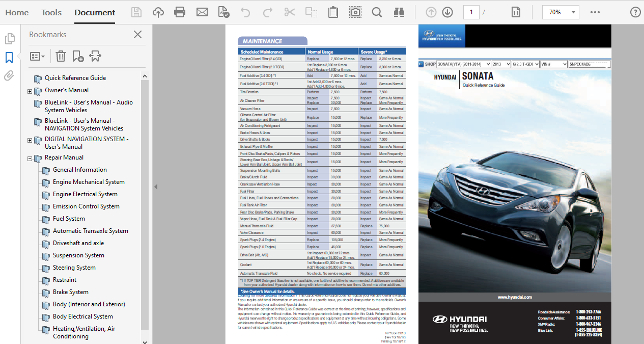The image size is (644, 344).
Task: Open Automatic Transaxle System bookmark
Action: pos(91,231)
